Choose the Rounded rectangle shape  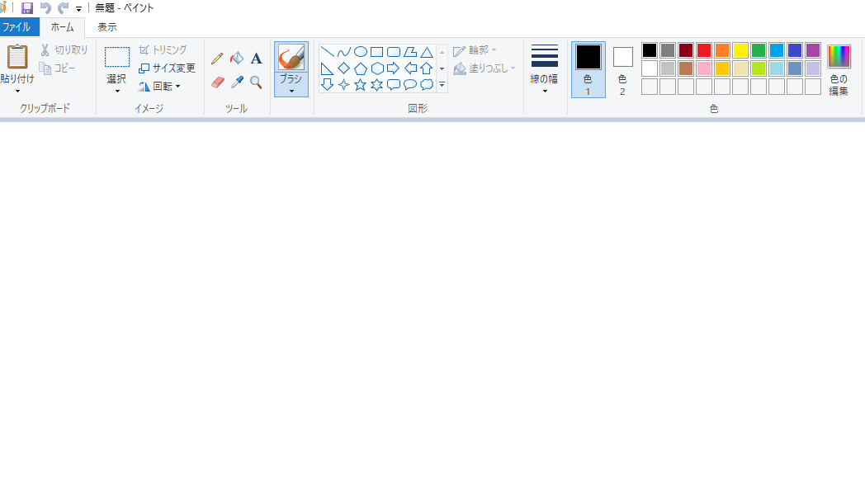tap(394, 52)
